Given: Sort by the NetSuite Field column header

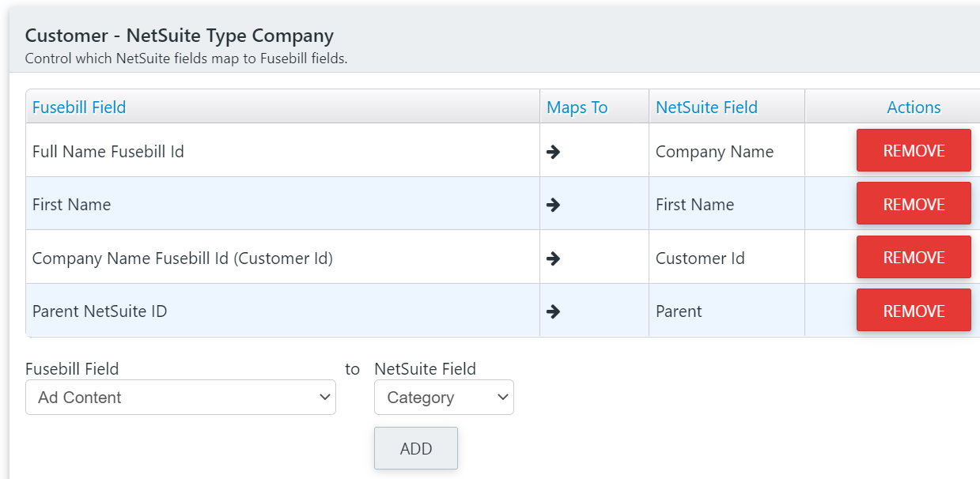Looking at the screenshot, I should (706, 107).
